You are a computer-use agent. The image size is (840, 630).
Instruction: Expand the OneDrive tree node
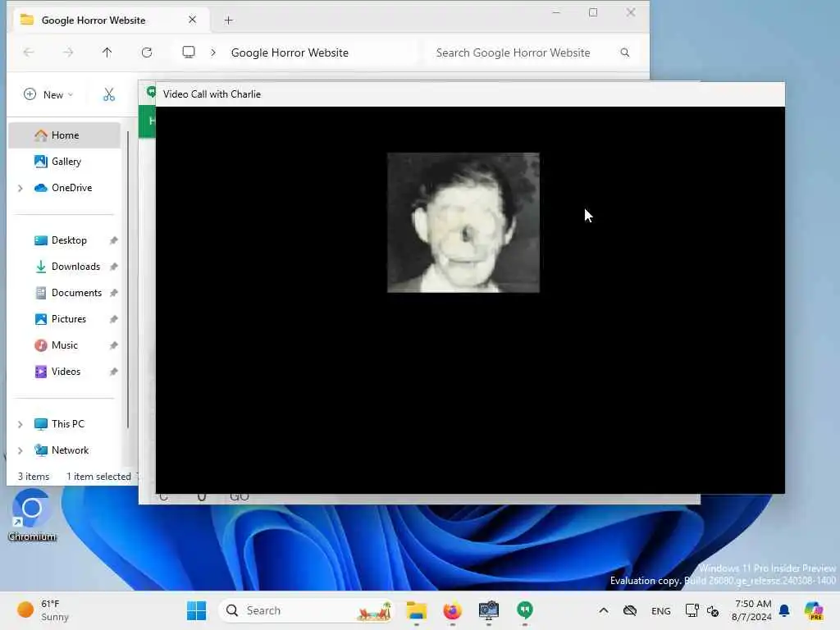coord(21,188)
